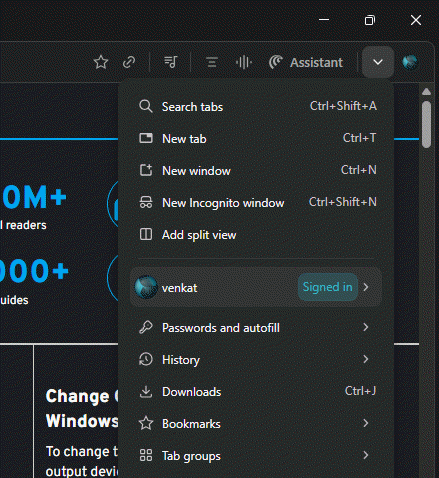
Task: Open the reader-mode lines icon
Action: tap(212, 62)
